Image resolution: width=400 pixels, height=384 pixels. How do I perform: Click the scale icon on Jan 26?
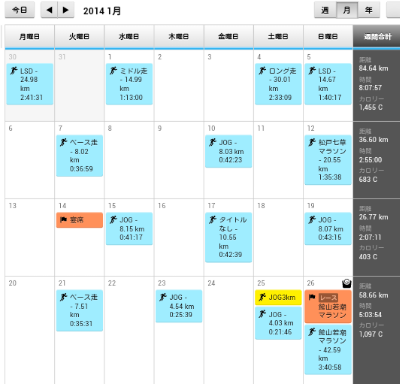347,284
